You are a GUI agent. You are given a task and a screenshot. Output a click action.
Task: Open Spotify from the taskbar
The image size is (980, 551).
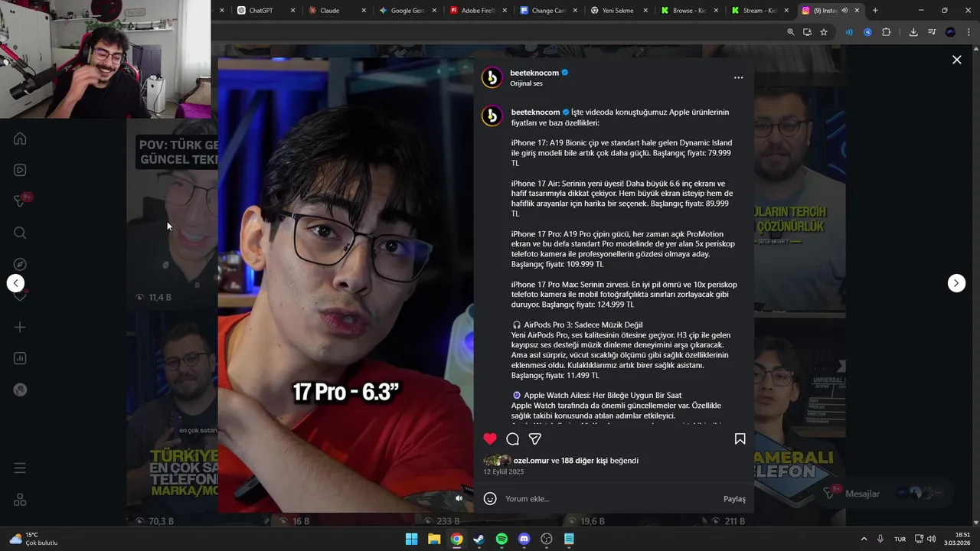[501, 539]
